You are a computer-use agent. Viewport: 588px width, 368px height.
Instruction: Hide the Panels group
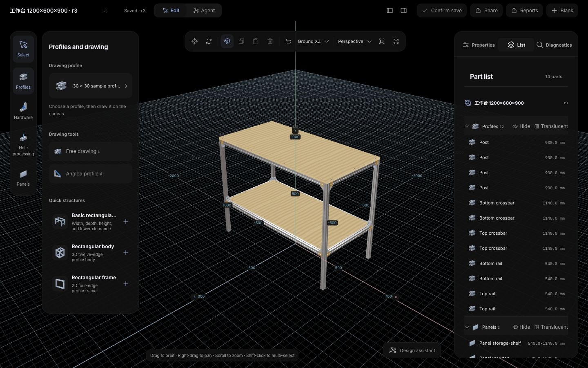coord(521,327)
